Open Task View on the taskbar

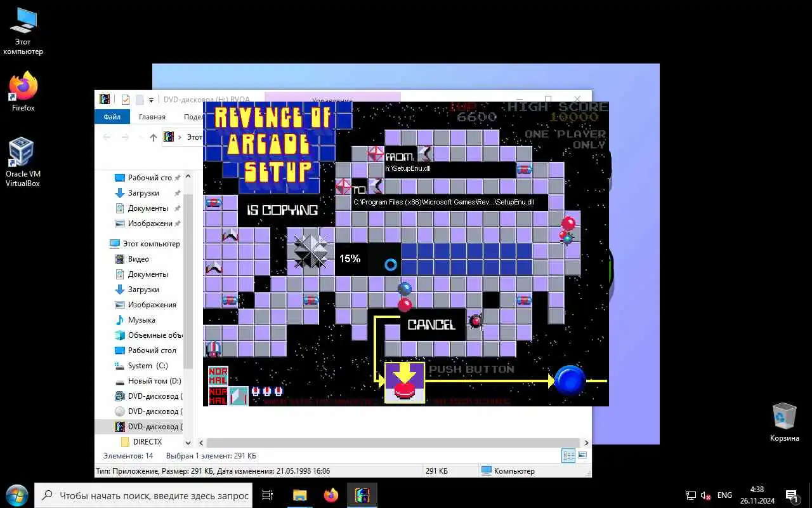(x=268, y=495)
